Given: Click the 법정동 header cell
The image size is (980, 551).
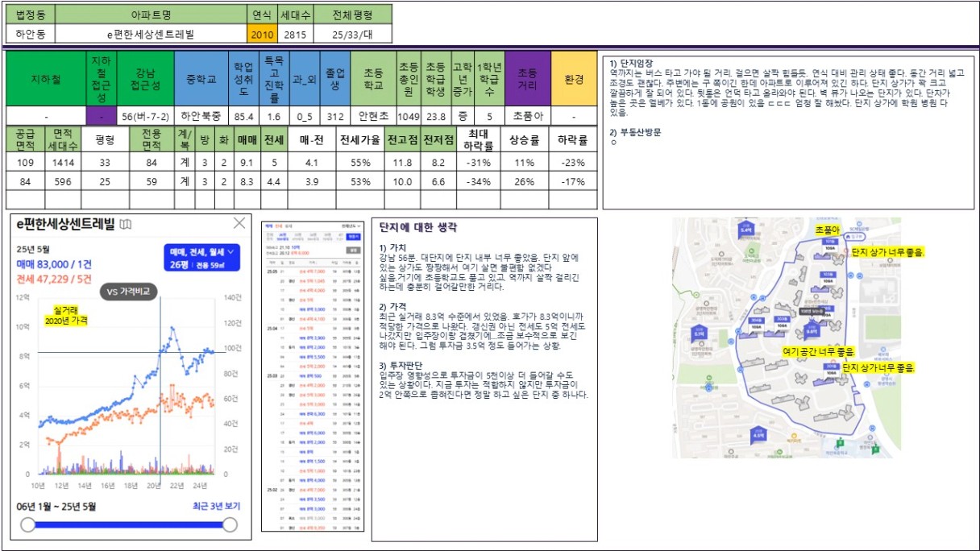Looking at the screenshot, I should pyautogui.click(x=29, y=14).
